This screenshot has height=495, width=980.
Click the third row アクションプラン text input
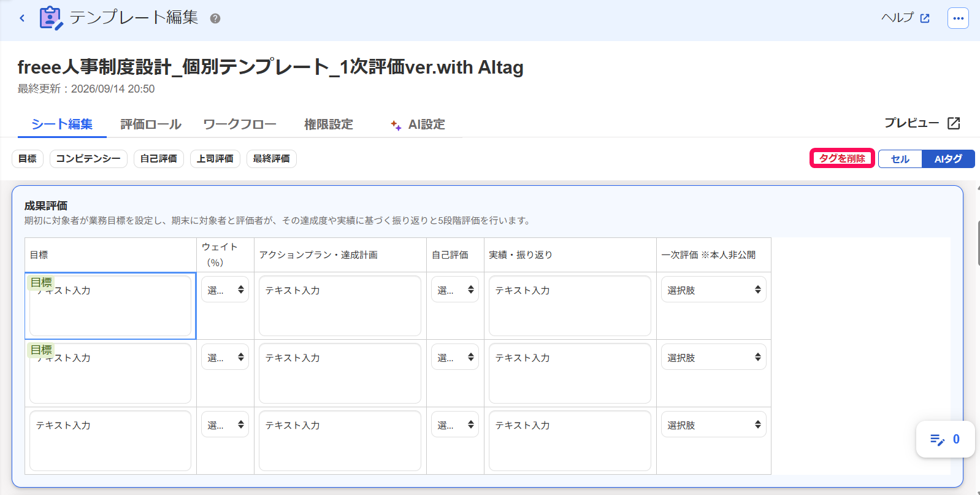[x=340, y=441]
